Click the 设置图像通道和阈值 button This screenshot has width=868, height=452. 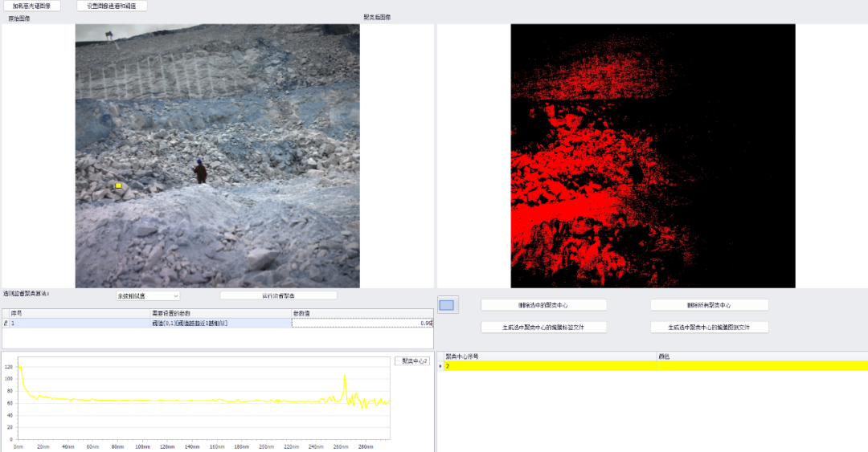tap(112, 6)
